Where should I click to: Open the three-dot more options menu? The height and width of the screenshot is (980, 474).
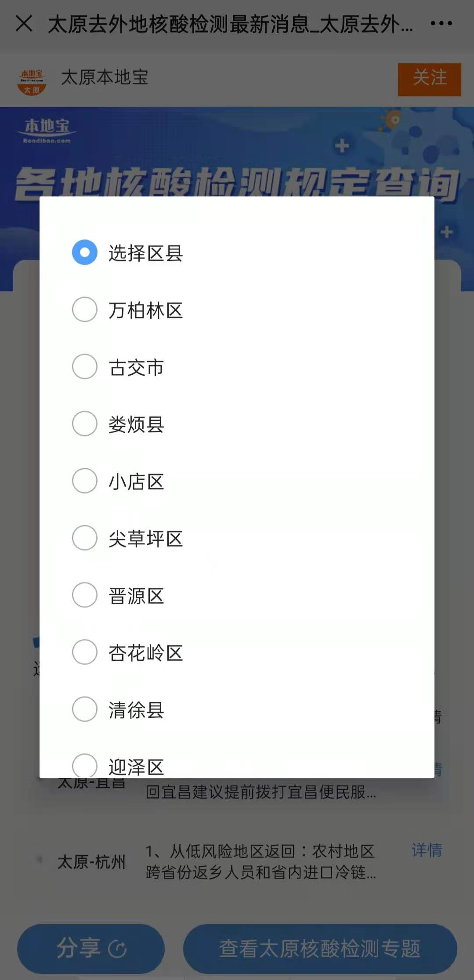coord(441,23)
